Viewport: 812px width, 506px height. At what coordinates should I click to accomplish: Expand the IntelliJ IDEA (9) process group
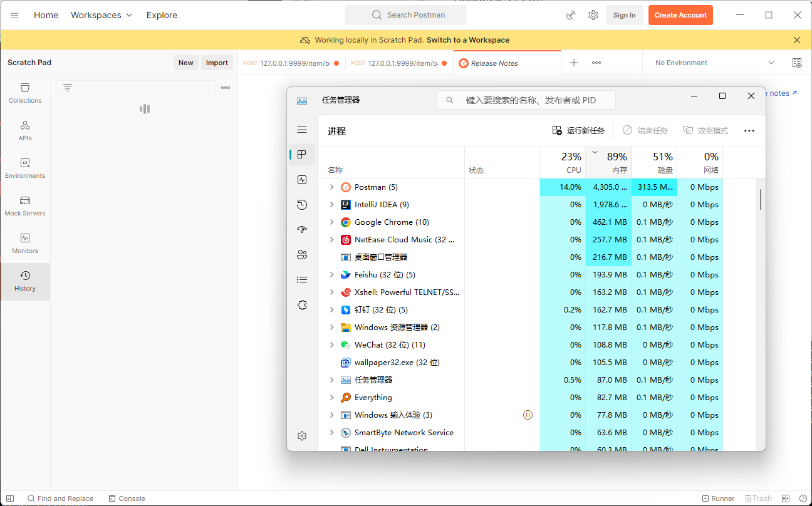click(x=331, y=204)
